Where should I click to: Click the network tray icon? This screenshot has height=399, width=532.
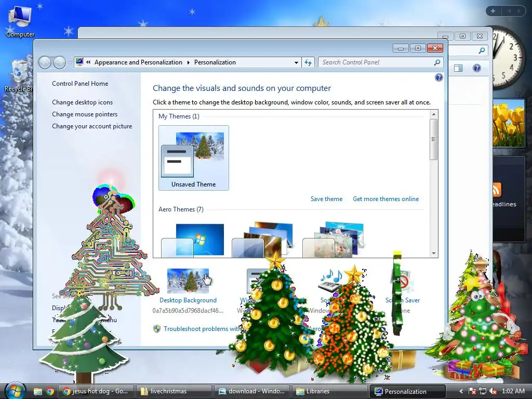(483, 391)
